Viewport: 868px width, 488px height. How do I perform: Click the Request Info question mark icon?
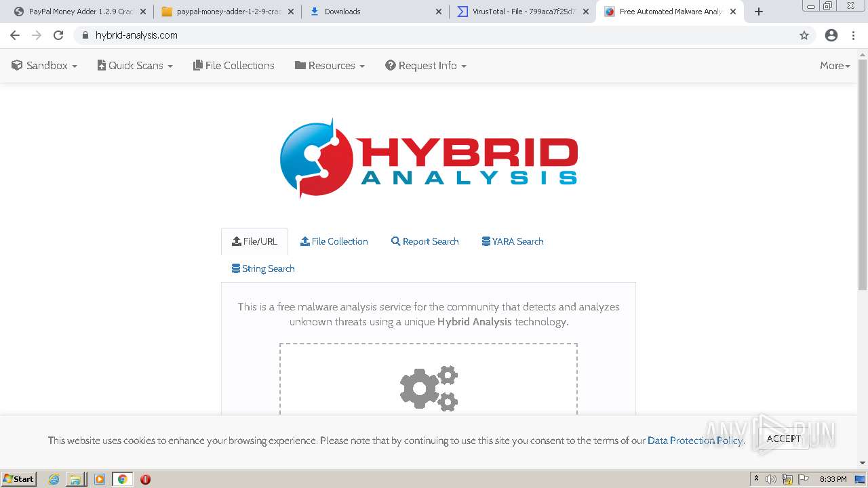pos(391,65)
